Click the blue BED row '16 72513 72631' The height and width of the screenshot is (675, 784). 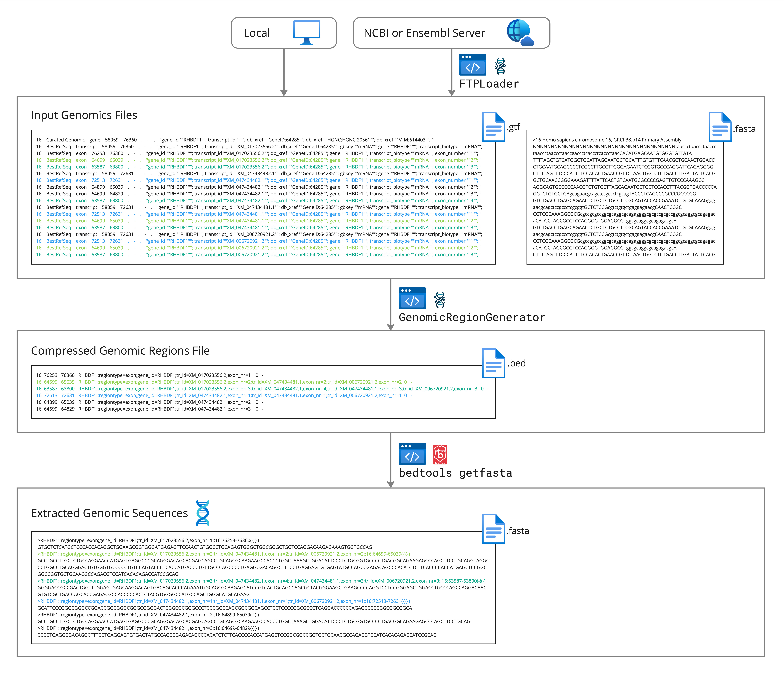pyautogui.click(x=224, y=395)
